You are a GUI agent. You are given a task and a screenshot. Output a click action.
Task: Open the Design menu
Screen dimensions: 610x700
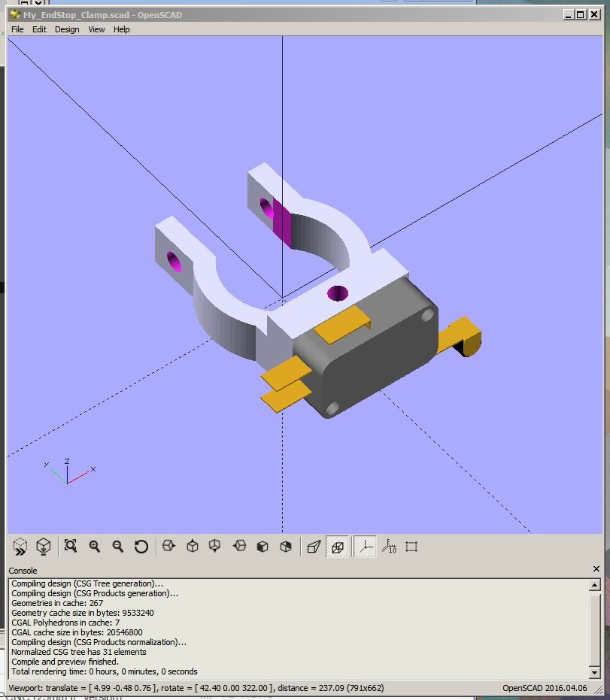tap(67, 29)
